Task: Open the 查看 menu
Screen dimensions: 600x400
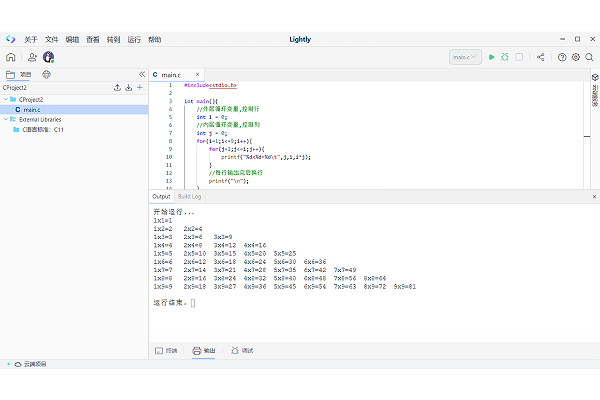Action: tap(93, 39)
